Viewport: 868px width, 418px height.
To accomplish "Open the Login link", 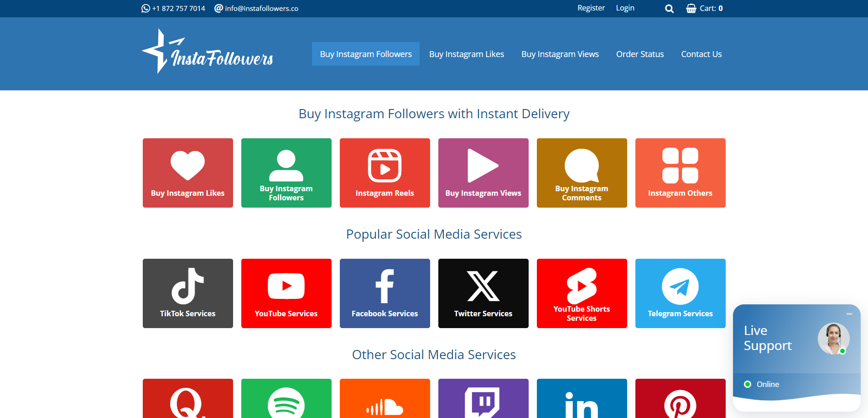I will (x=625, y=8).
